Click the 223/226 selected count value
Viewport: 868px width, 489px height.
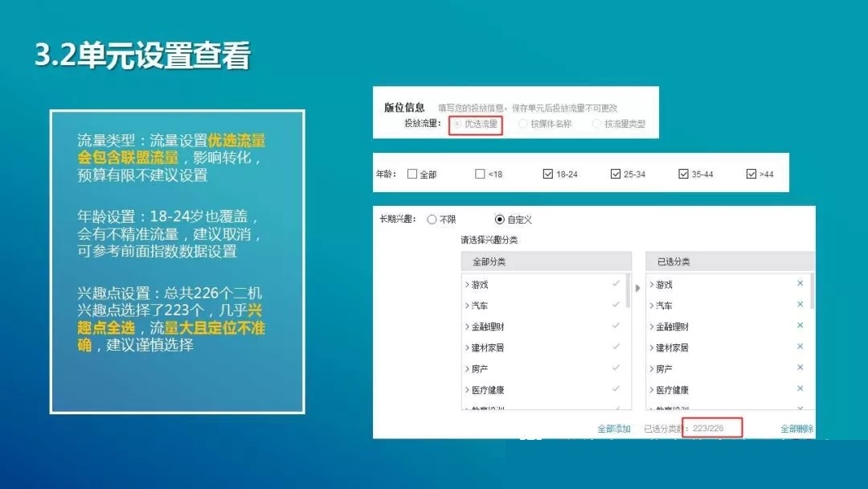pyautogui.click(x=708, y=429)
